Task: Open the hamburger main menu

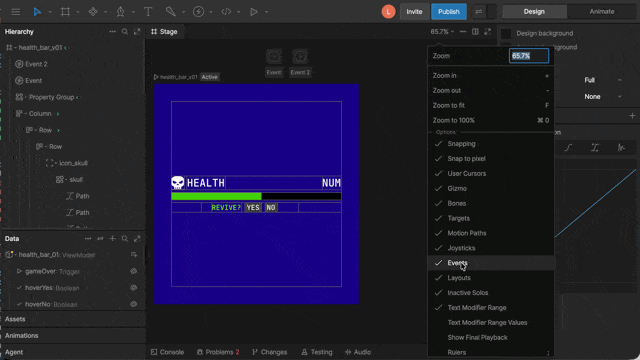Action: point(16,12)
